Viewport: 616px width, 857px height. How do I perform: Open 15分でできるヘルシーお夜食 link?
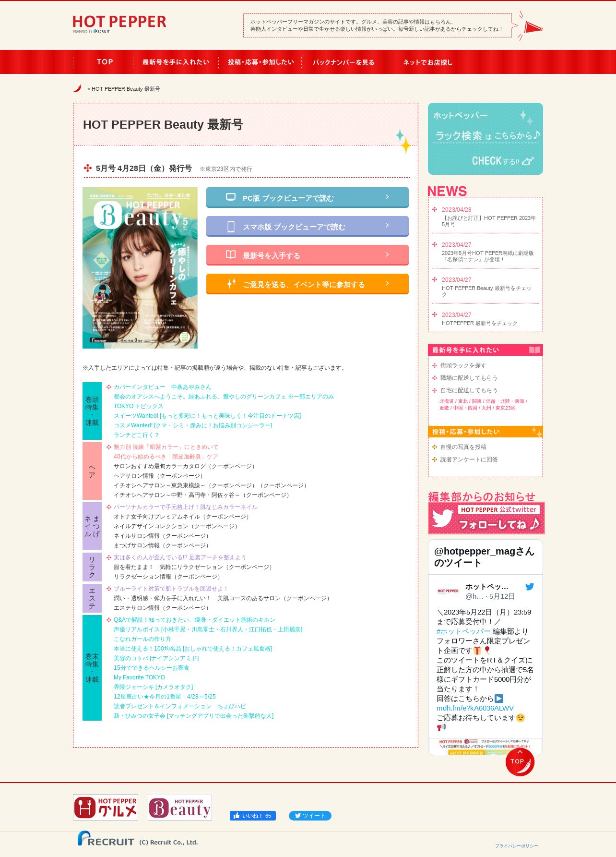[151, 668]
